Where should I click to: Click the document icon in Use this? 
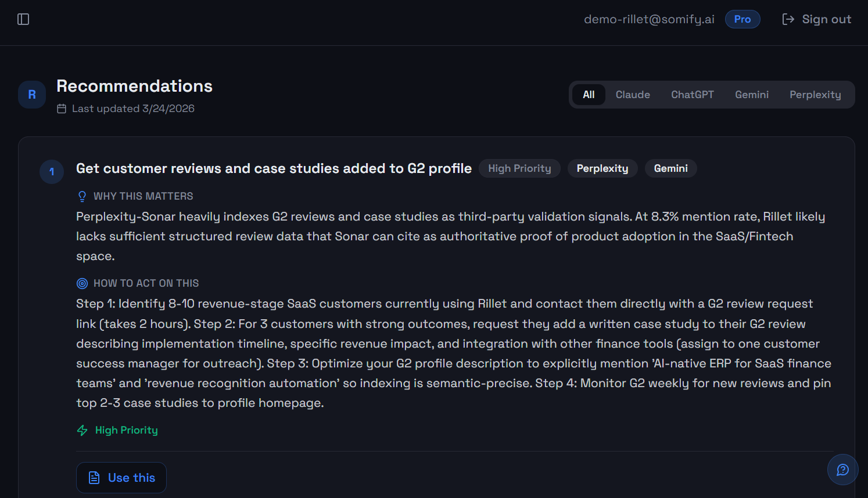click(x=94, y=478)
